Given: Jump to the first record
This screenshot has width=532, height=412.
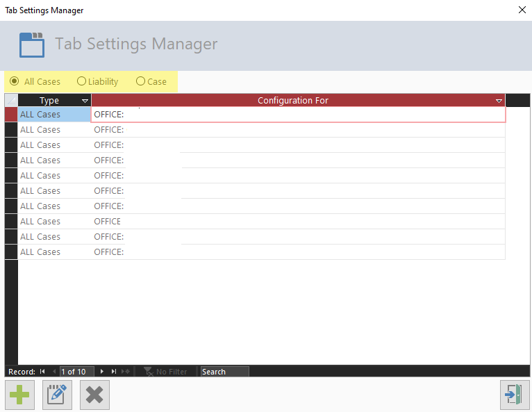Looking at the screenshot, I should [x=42, y=372].
